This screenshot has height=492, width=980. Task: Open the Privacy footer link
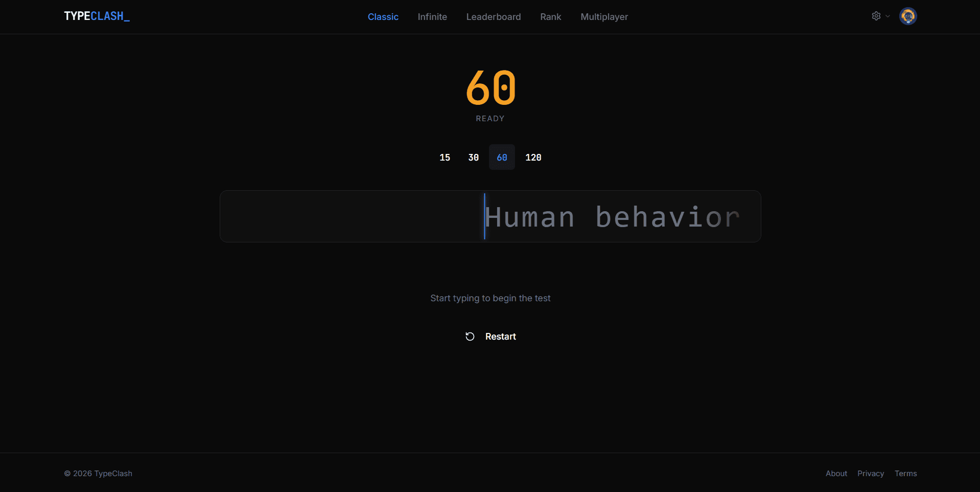coord(871,474)
